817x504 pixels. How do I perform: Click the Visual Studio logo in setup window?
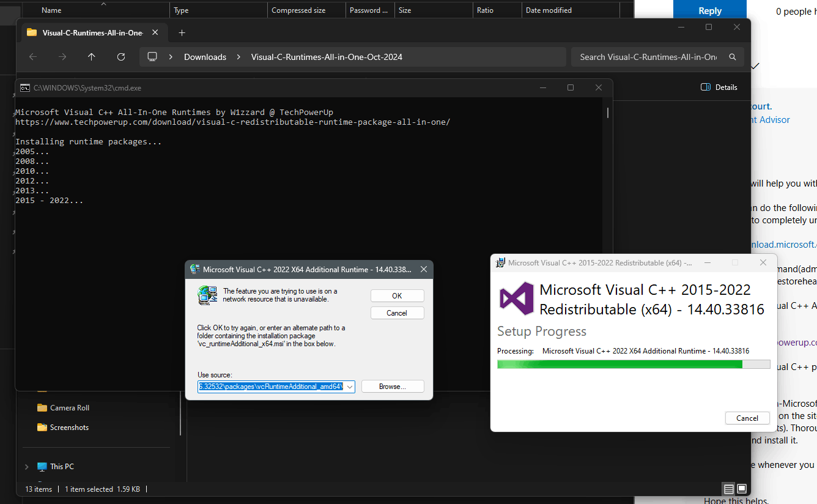click(517, 299)
